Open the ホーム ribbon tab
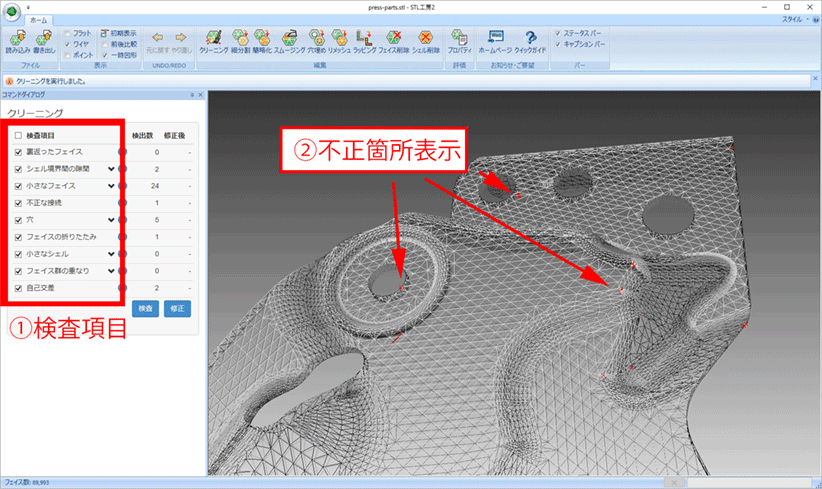This screenshot has height=489, width=822. coord(37,18)
